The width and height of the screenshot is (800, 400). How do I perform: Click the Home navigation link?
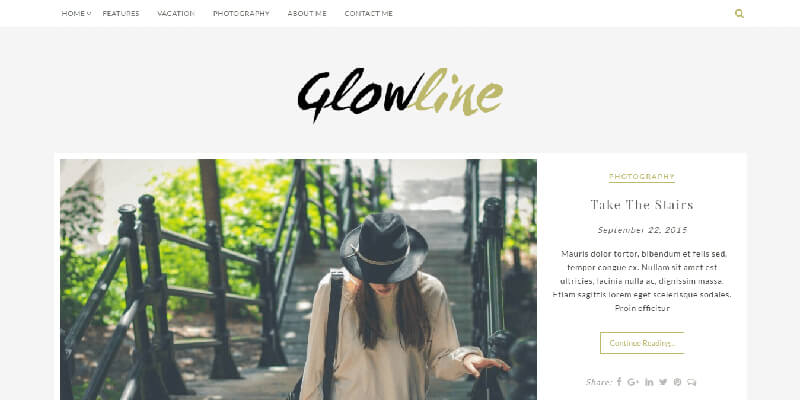[x=73, y=14]
